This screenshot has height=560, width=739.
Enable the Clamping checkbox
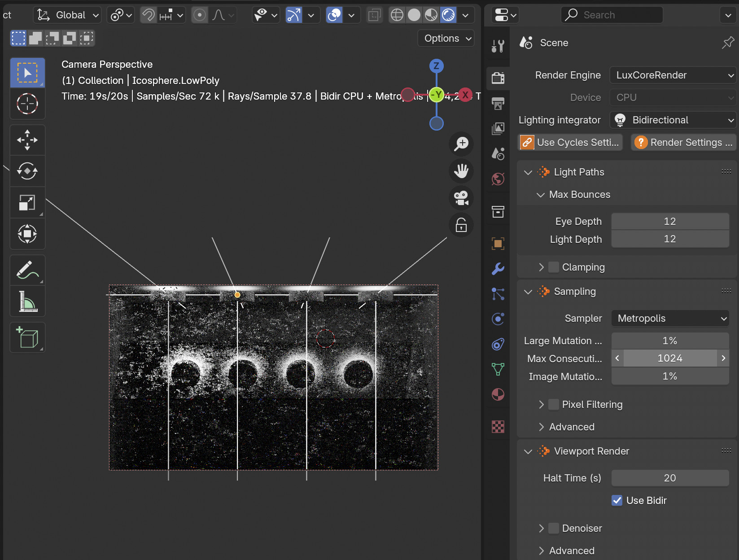pyautogui.click(x=554, y=267)
